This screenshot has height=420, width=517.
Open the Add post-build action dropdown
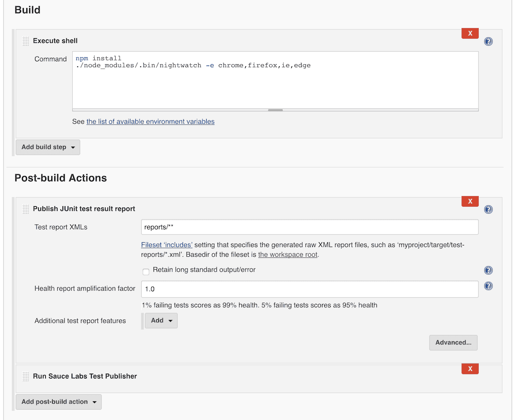pos(58,402)
